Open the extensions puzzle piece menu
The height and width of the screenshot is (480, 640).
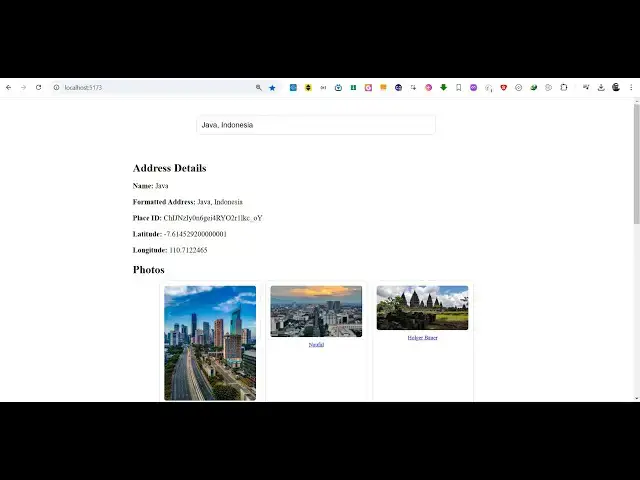point(564,87)
